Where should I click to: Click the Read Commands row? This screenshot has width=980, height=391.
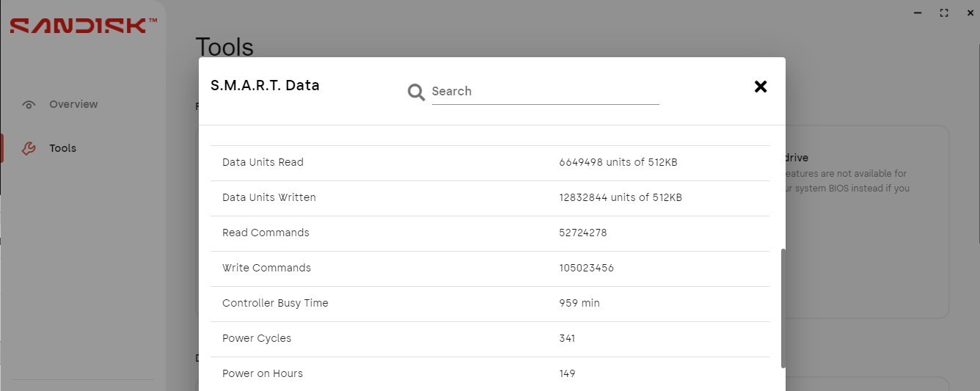490,233
